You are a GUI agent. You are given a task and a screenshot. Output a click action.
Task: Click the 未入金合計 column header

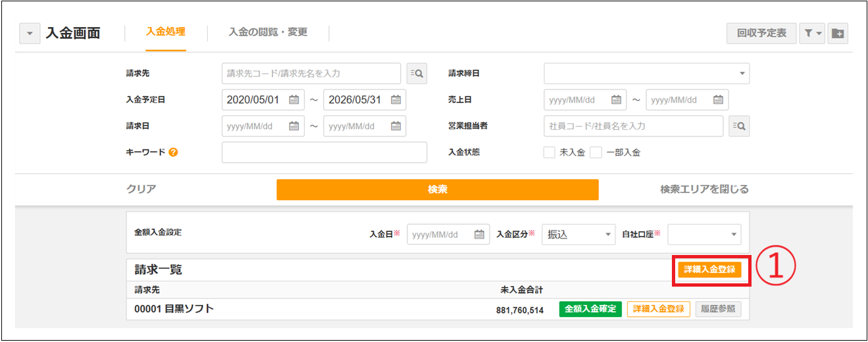521,290
